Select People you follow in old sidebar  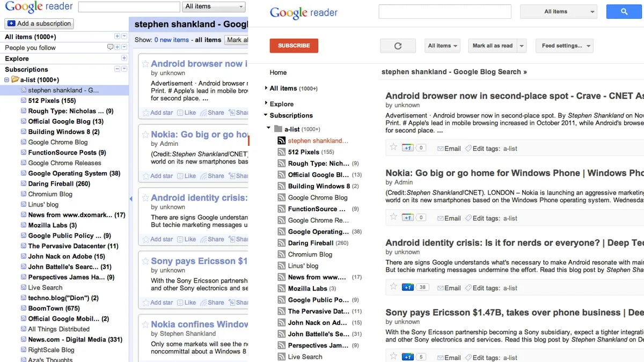30,47
